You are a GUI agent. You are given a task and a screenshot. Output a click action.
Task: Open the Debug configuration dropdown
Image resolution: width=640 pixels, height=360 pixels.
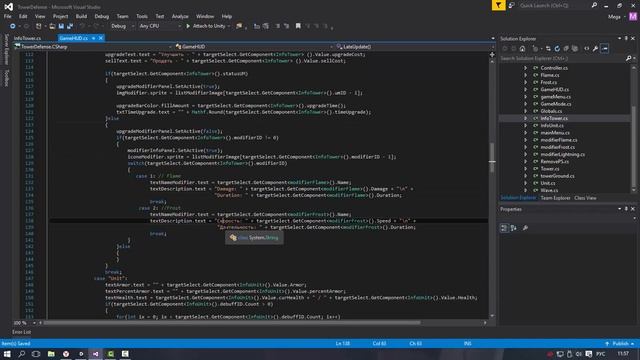click(122, 26)
